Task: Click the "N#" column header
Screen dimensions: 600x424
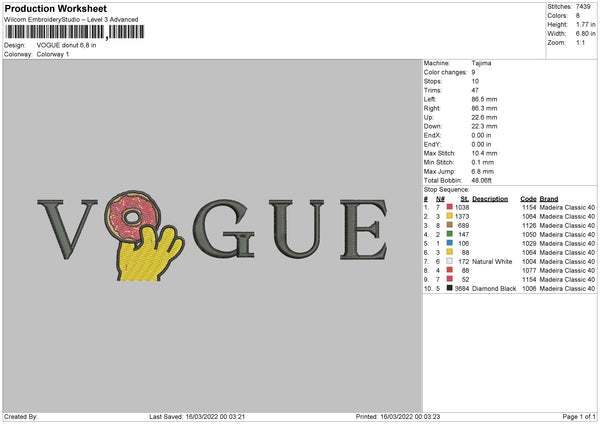Action: pyautogui.click(x=440, y=199)
